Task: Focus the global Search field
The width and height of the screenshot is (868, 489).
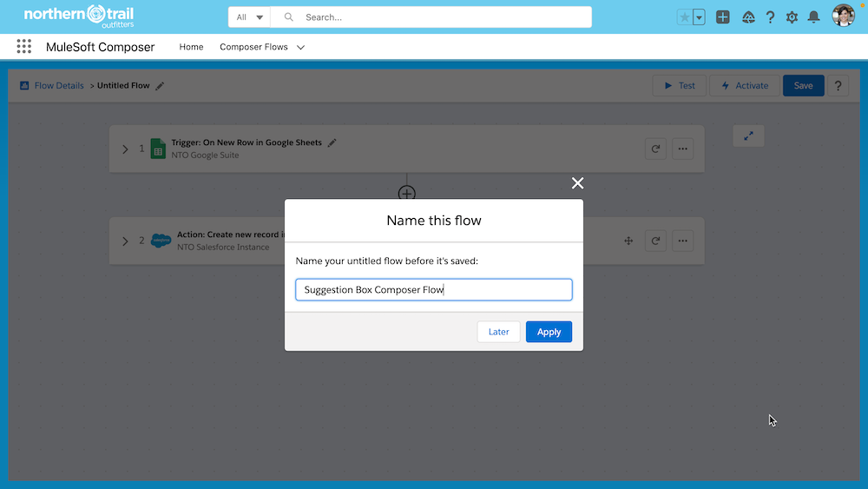Action: [431, 17]
